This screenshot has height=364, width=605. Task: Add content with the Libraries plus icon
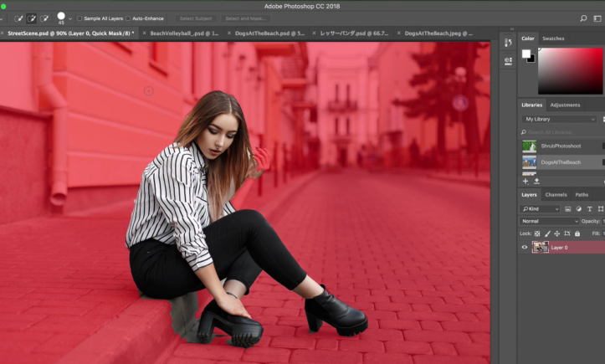coord(526,181)
